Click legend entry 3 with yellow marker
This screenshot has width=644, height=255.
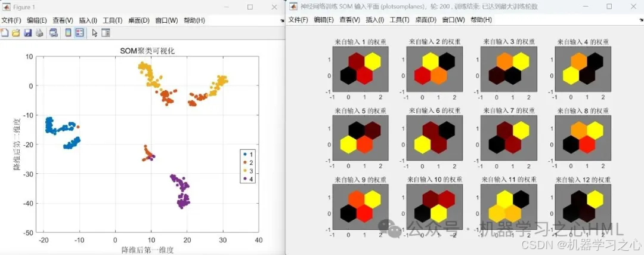(249, 171)
